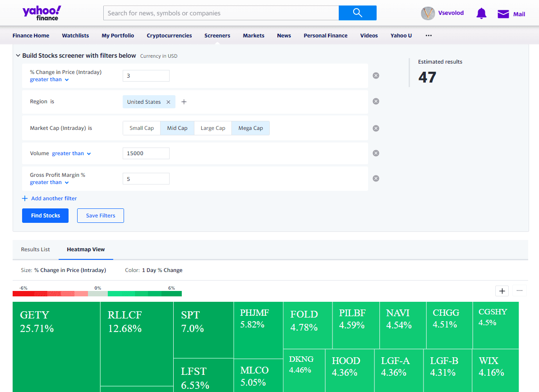The width and height of the screenshot is (539, 392).
Task: Click the Yahoo Finance logo
Action: pos(41,13)
